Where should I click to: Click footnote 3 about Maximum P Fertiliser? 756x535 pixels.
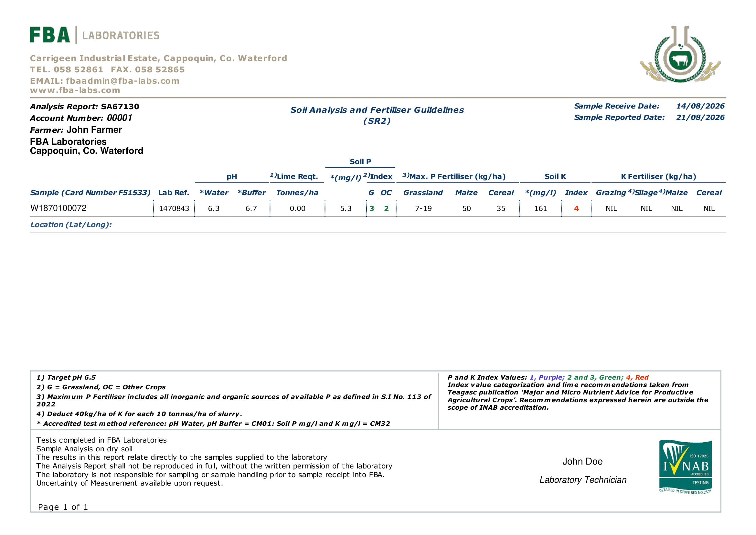click(x=234, y=401)
